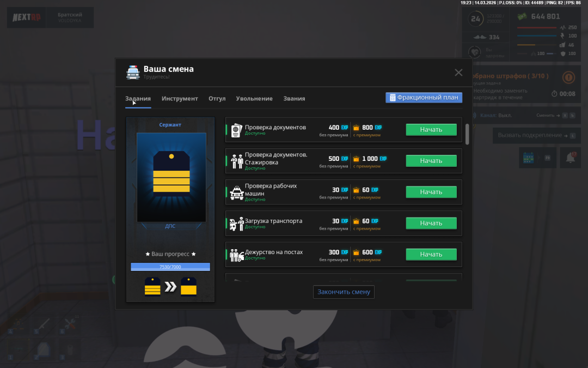
Task: Start the Дежурство на постах task
Action: 431,255
